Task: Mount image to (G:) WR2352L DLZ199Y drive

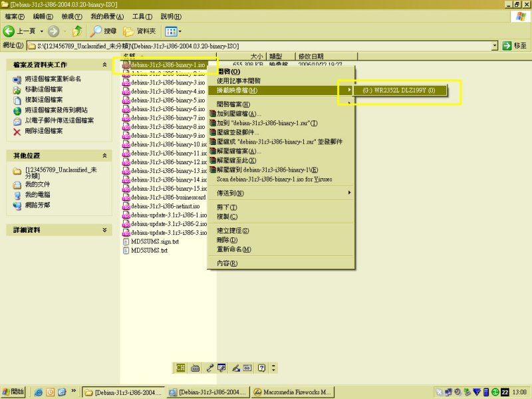Action: pyautogui.click(x=400, y=90)
